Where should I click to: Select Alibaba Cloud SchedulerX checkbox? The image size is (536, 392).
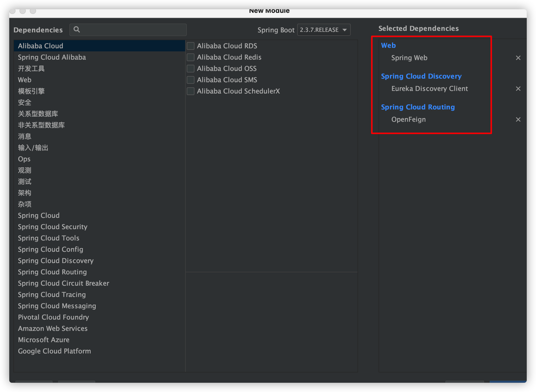[190, 91]
